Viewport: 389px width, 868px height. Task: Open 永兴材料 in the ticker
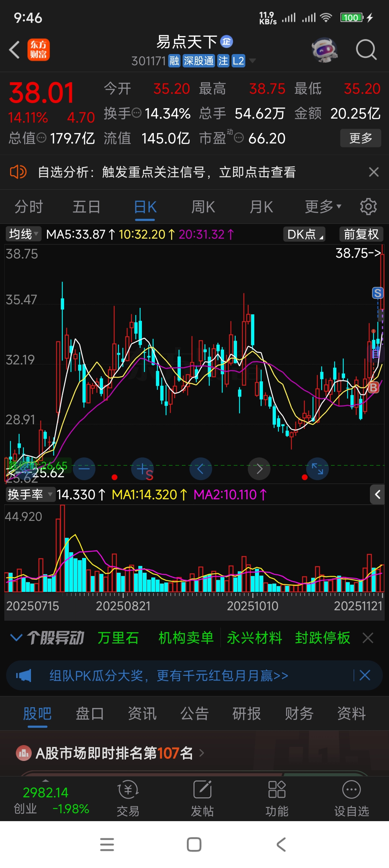tap(255, 638)
